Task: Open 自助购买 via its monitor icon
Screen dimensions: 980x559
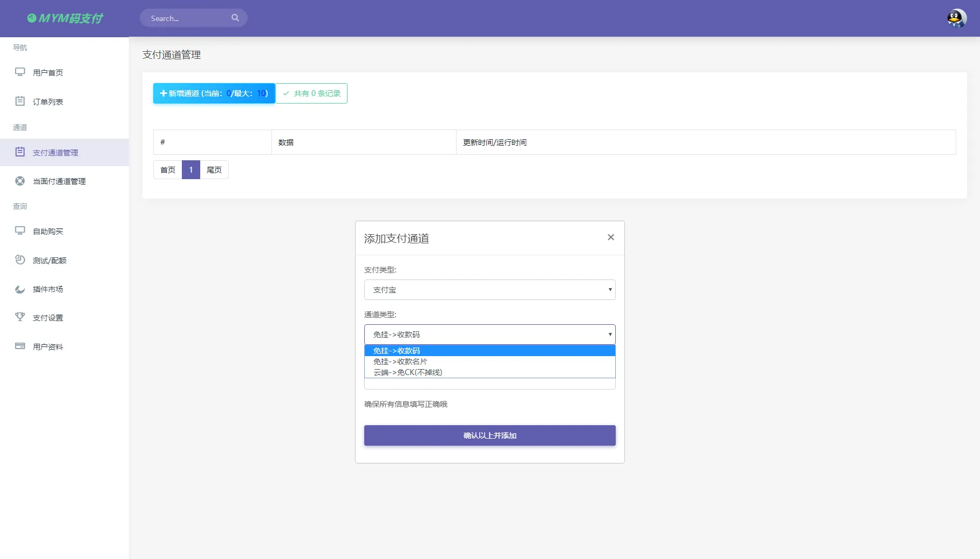Action: tap(20, 231)
